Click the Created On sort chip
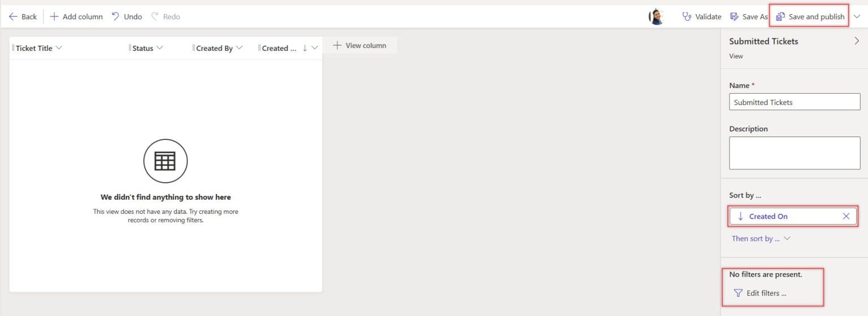 (793, 216)
